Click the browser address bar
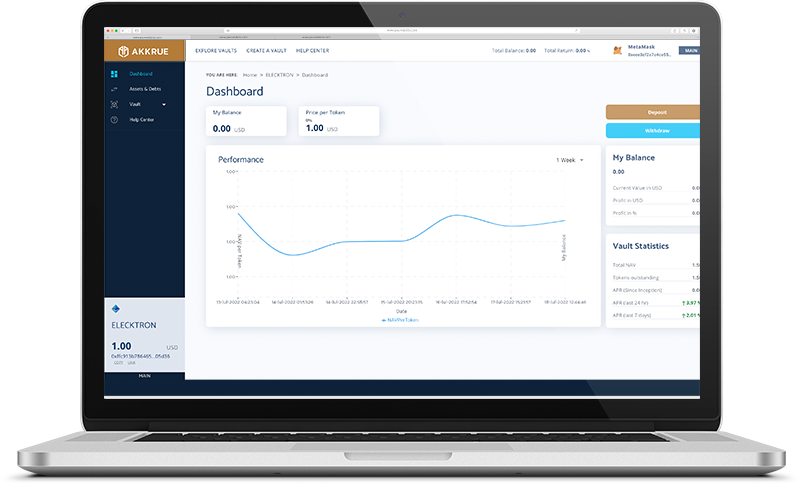This screenshot has width=800, height=484. [402, 31]
